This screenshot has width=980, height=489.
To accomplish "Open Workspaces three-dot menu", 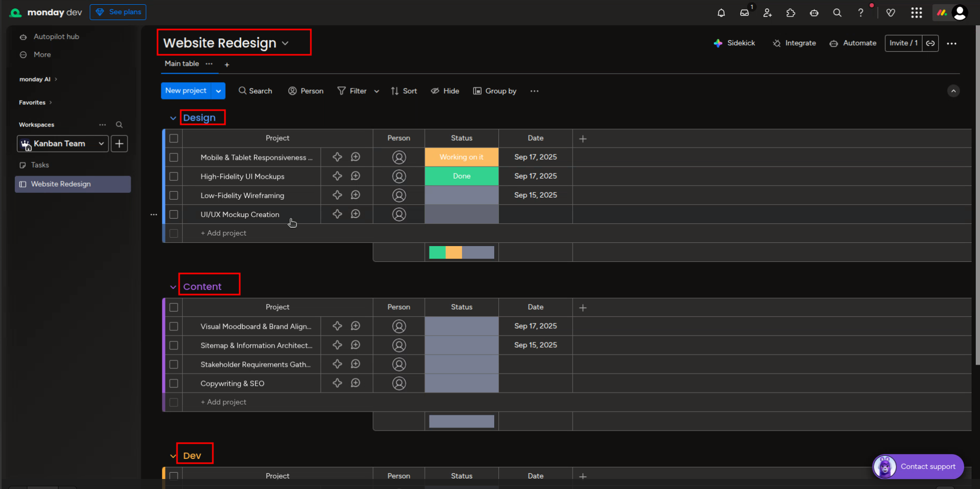I will pos(102,125).
